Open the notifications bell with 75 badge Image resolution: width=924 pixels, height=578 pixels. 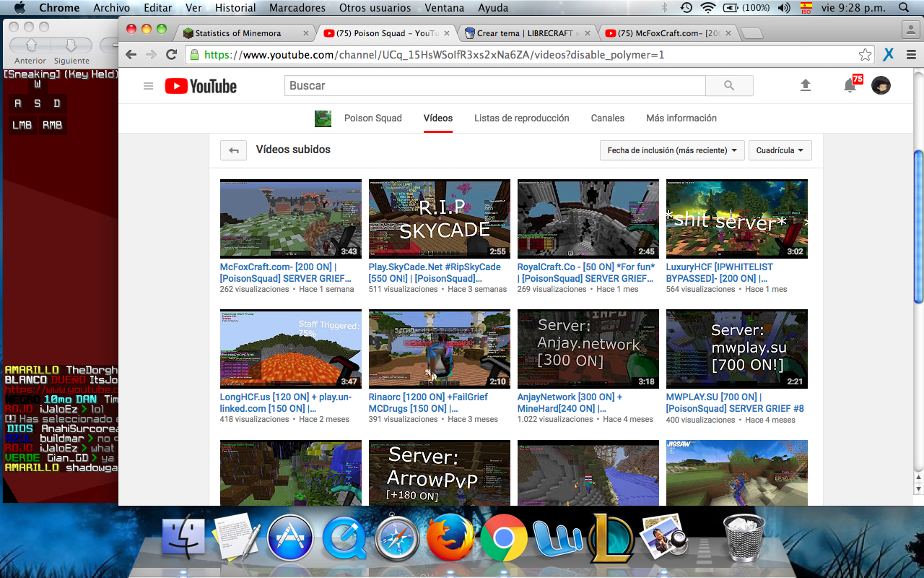pyautogui.click(x=852, y=85)
